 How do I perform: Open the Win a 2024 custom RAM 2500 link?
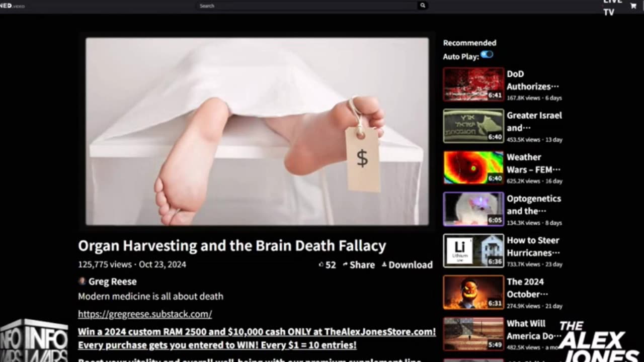point(257,338)
